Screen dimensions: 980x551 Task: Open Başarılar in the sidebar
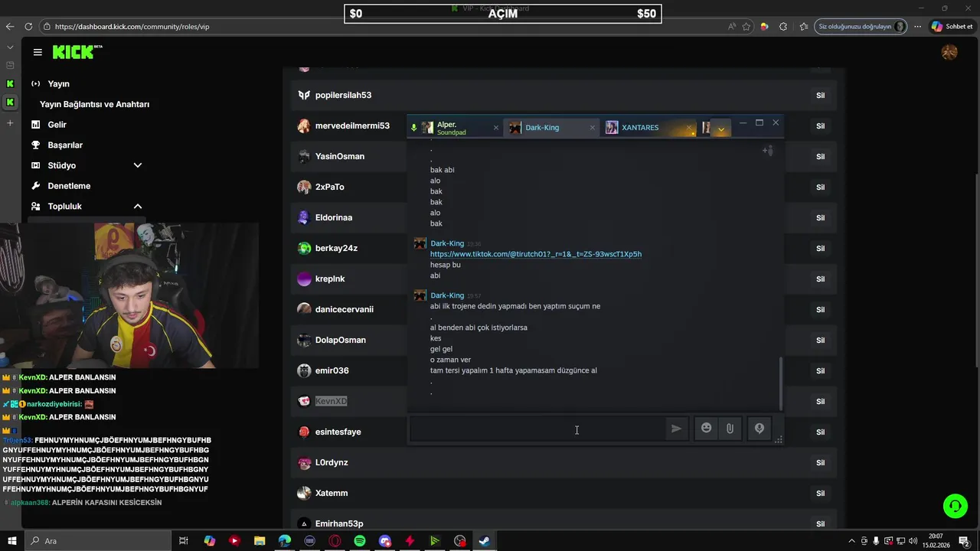[x=65, y=145]
